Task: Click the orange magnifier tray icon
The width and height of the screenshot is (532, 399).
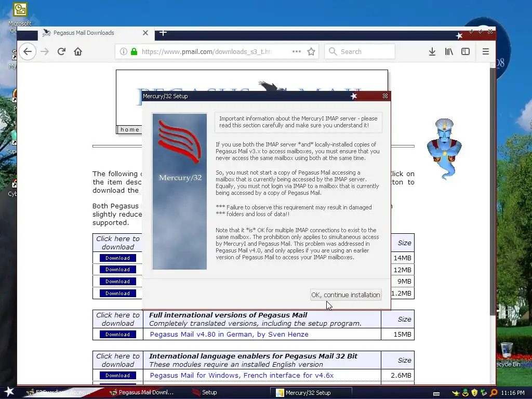Action: [494, 393]
